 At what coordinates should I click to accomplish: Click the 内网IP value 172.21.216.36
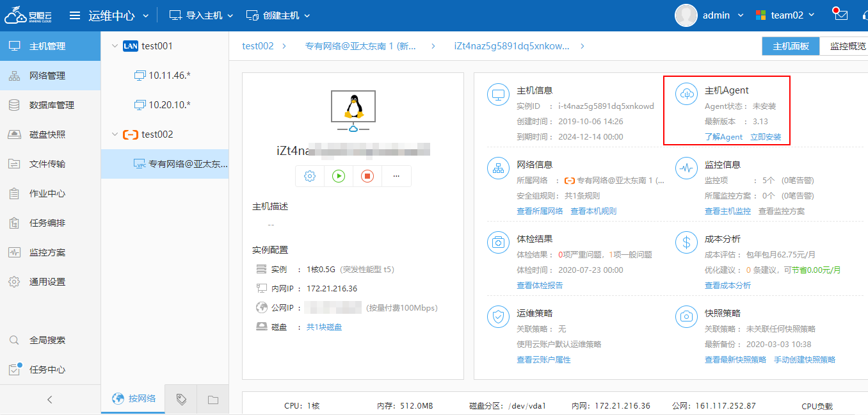[332, 289]
